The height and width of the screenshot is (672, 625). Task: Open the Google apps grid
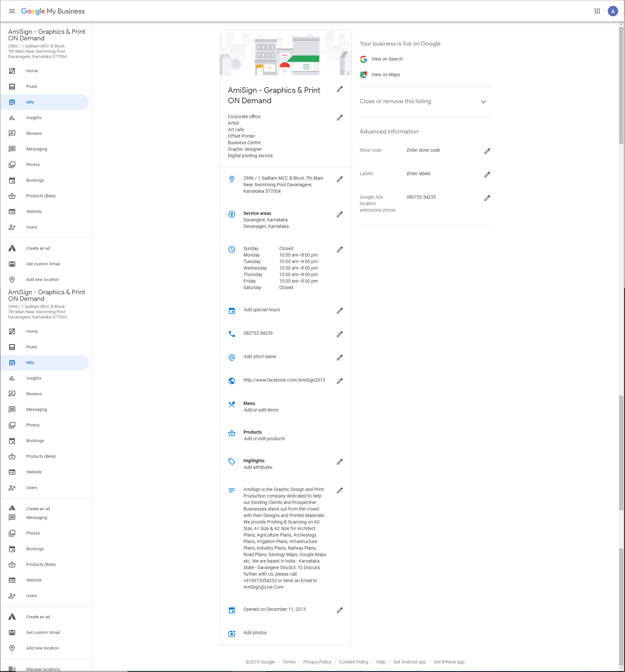597,11
